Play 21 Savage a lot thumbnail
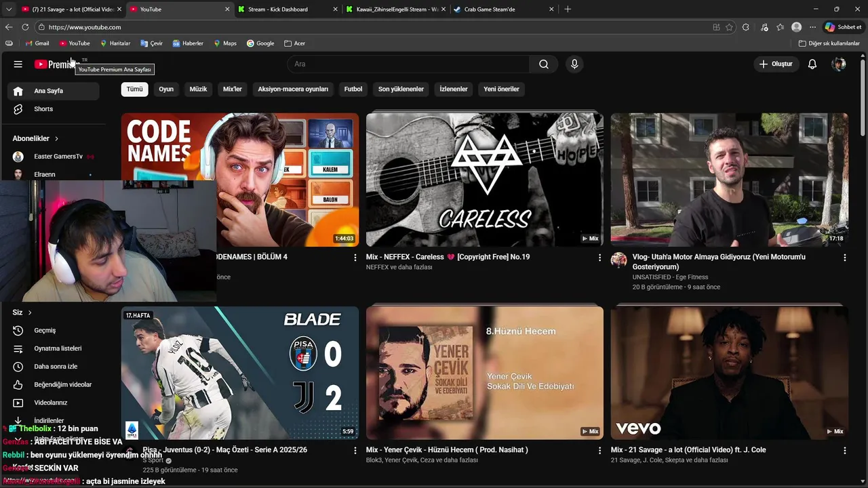This screenshot has height=488, width=868. (729, 373)
